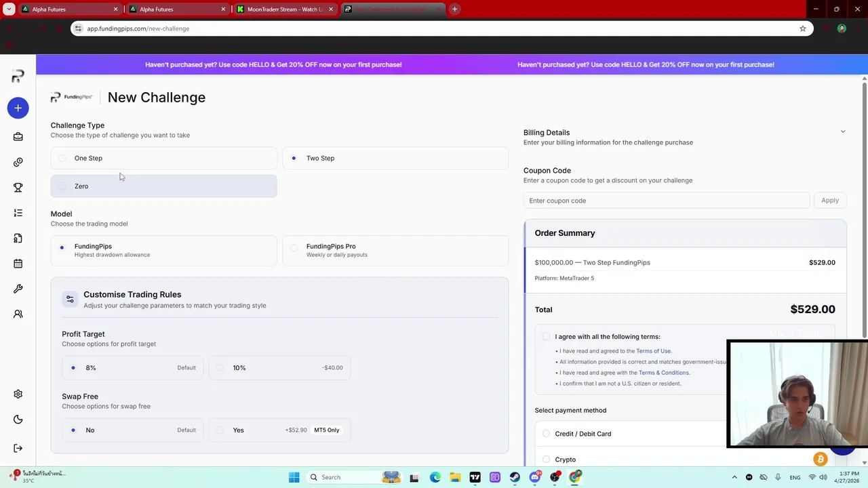Select the Two Step challenge type
Image resolution: width=868 pixels, height=488 pixels.
click(x=395, y=158)
